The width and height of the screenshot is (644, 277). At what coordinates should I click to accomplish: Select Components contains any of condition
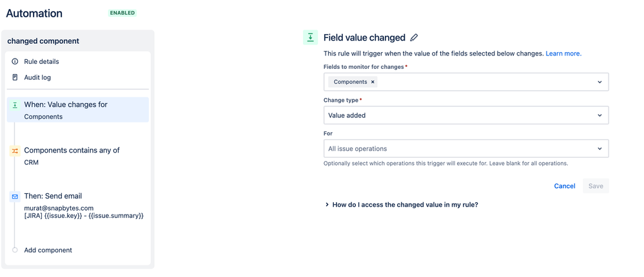72,151
